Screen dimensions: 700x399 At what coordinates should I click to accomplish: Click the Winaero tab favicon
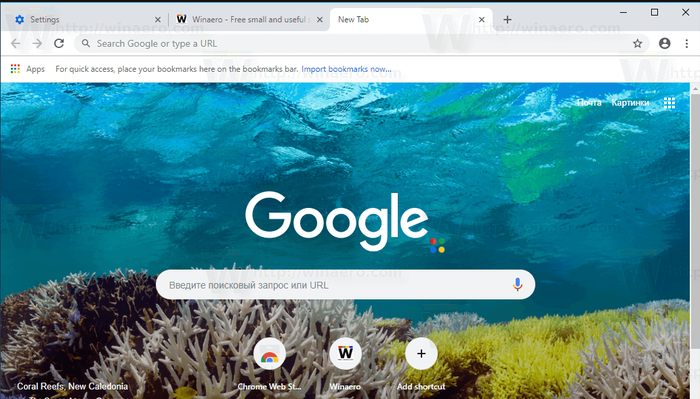pos(181,19)
